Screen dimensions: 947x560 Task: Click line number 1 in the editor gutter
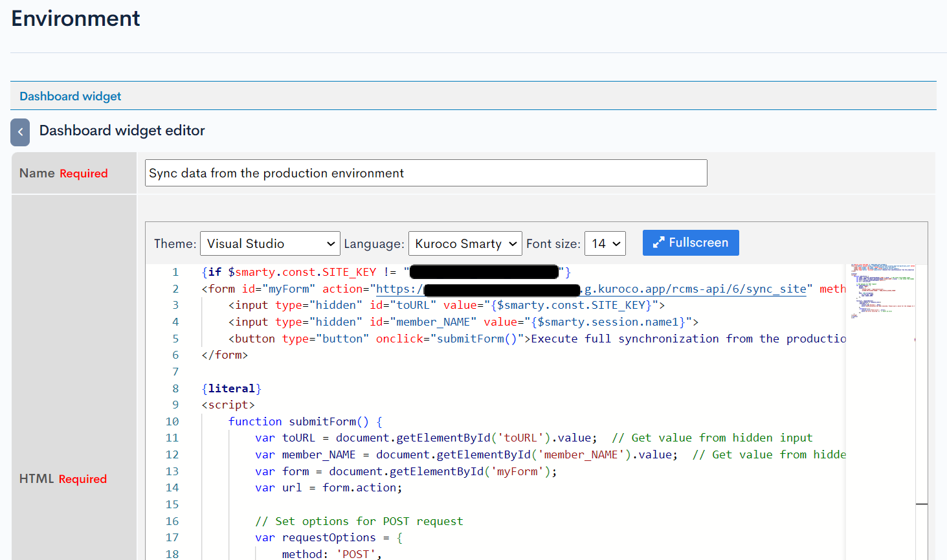tap(175, 272)
